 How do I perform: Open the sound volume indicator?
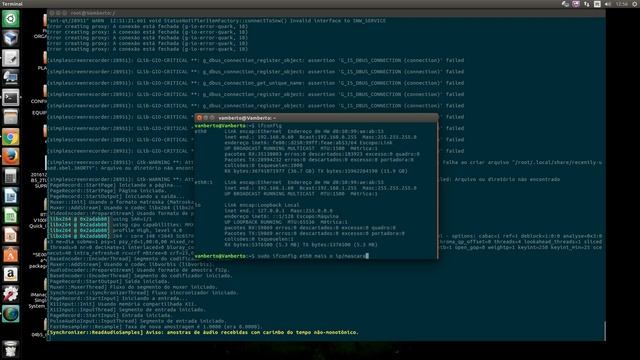pos(608,4)
